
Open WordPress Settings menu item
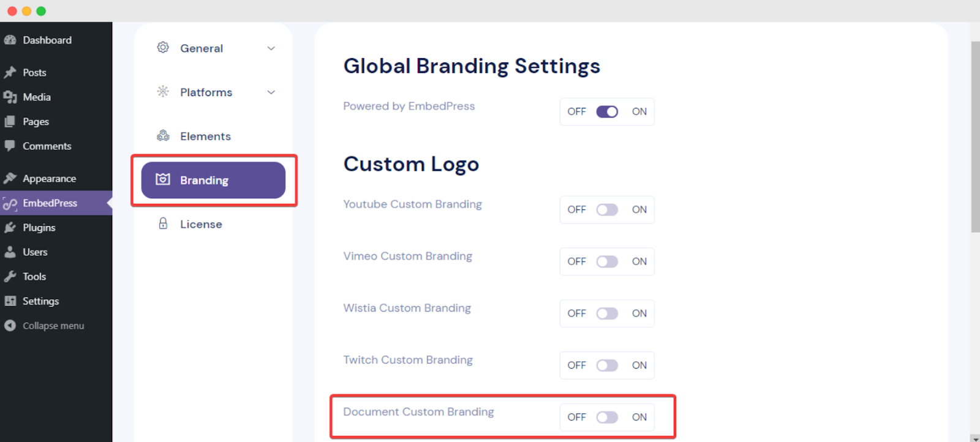click(x=56, y=301)
